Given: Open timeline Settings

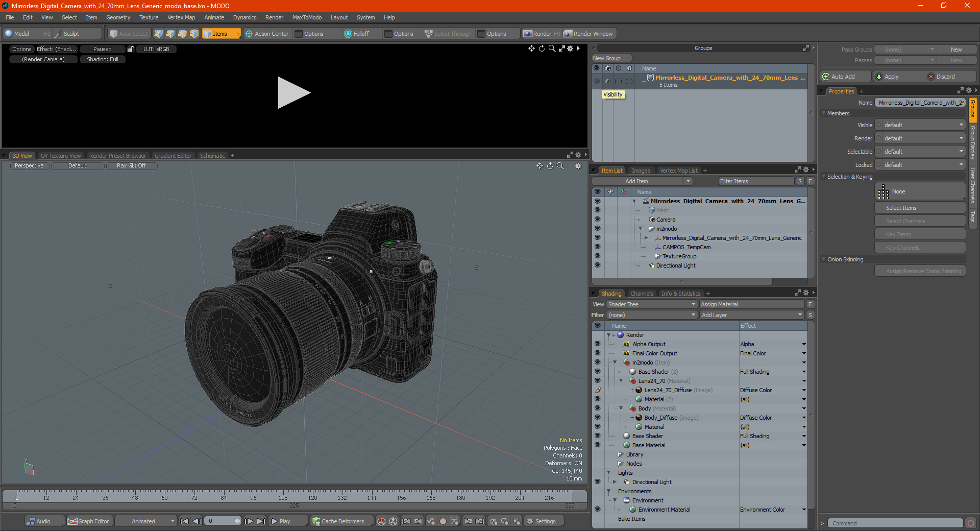Looking at the screenshot, I should 544,521.
